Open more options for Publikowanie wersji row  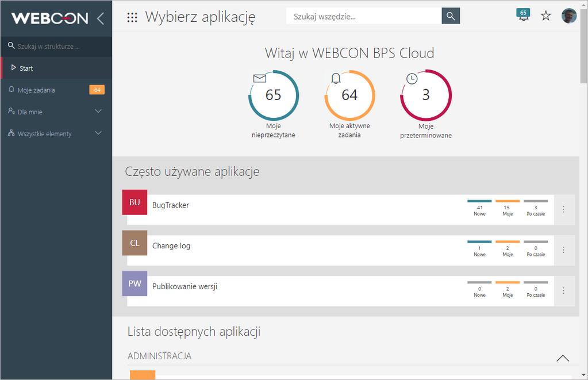click(x=563, y=290)
